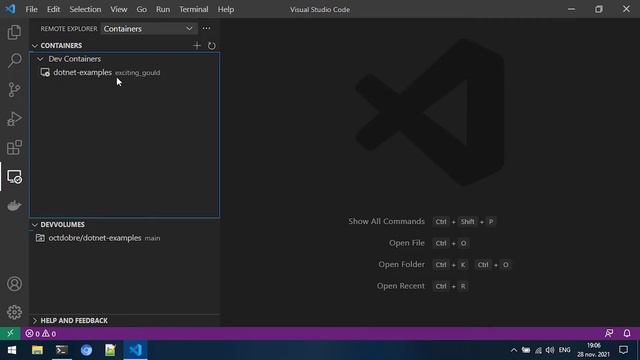Select dotnet-examples exciting_gould container

point(124,73)
